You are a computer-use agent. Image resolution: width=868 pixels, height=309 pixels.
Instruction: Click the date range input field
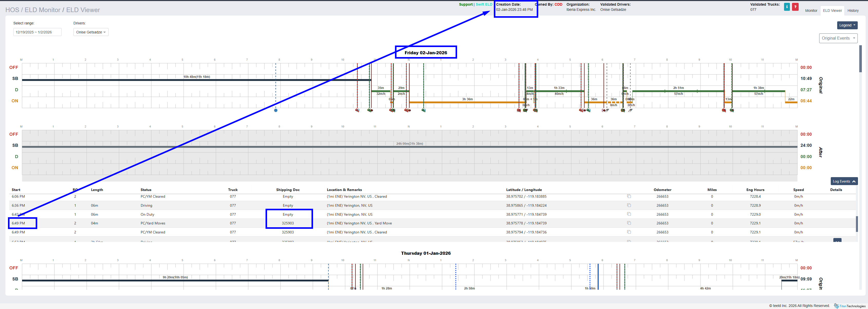37,32
